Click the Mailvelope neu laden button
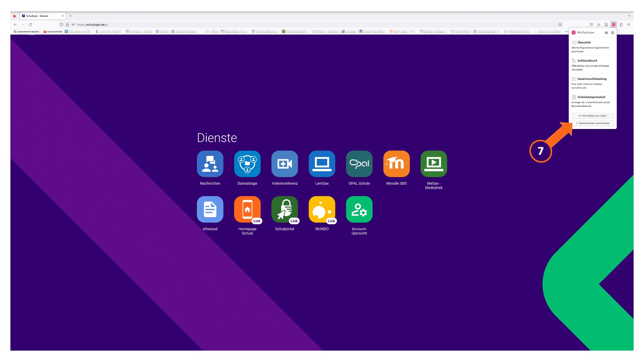Viewport: 644px width, 362px height. 593,116
